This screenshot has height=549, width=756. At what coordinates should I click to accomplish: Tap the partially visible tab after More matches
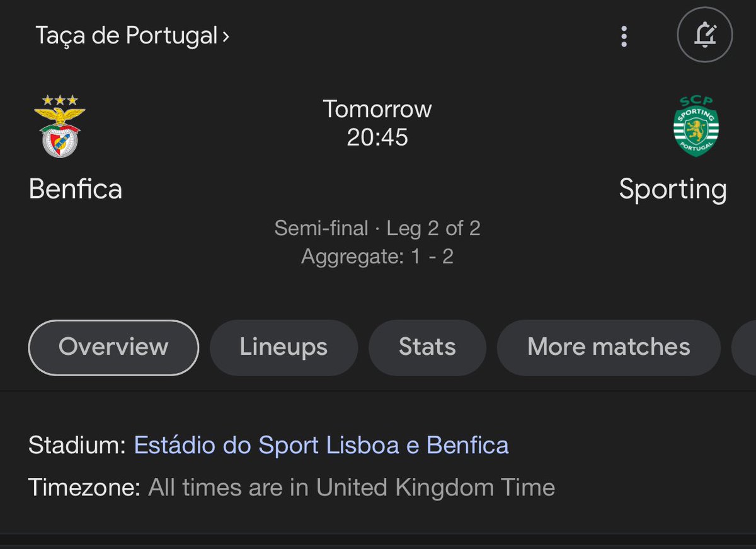click(x=744, y=347)
